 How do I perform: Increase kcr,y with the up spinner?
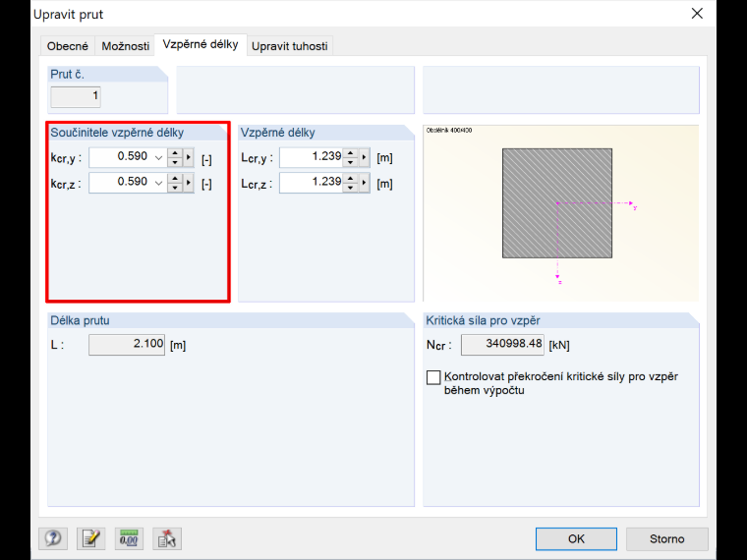(175, 153)
